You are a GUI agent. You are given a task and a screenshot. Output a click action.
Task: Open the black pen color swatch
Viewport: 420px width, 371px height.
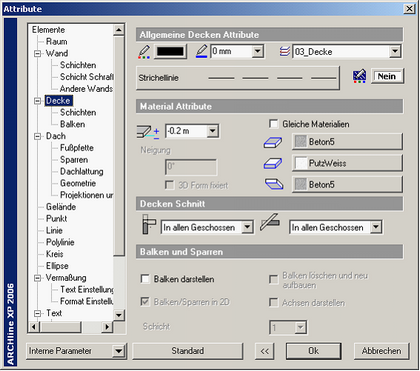click(170, 52)
